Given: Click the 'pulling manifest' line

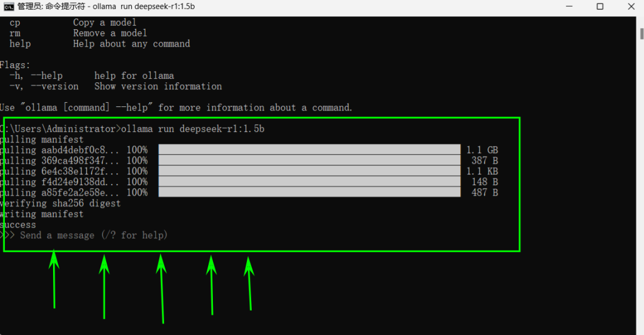Looking at the screenshot, I should (42, 140).
